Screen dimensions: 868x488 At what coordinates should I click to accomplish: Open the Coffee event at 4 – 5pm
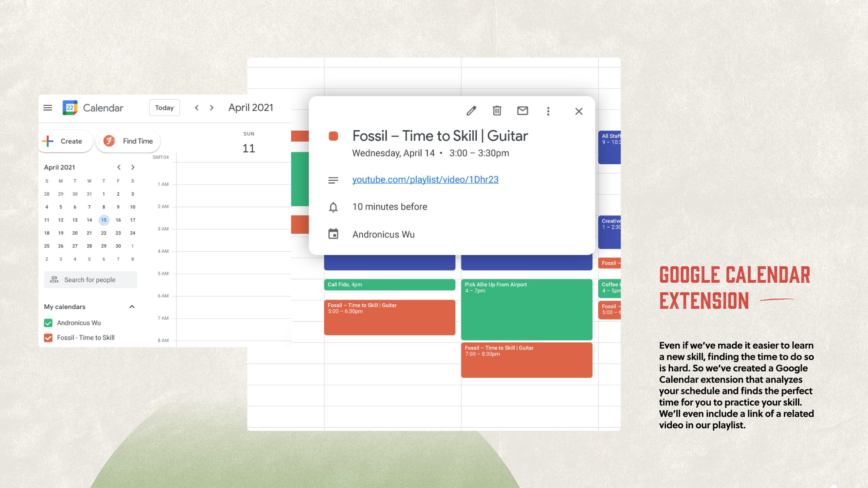(x=610, y=288)
